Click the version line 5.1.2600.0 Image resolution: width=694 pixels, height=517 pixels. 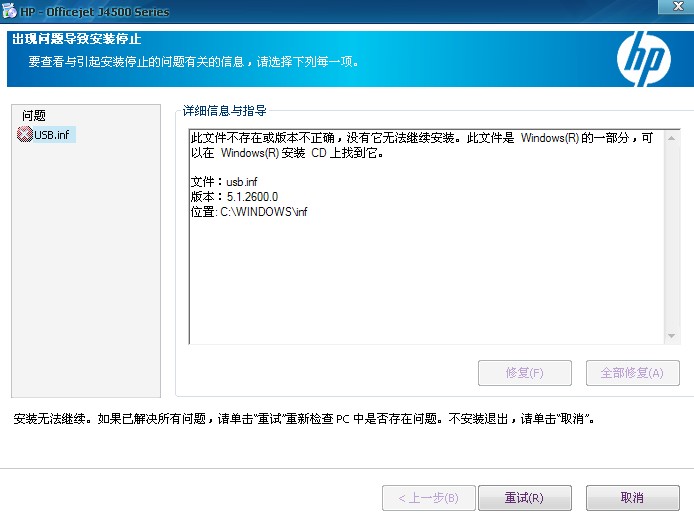tap(234, 197)
